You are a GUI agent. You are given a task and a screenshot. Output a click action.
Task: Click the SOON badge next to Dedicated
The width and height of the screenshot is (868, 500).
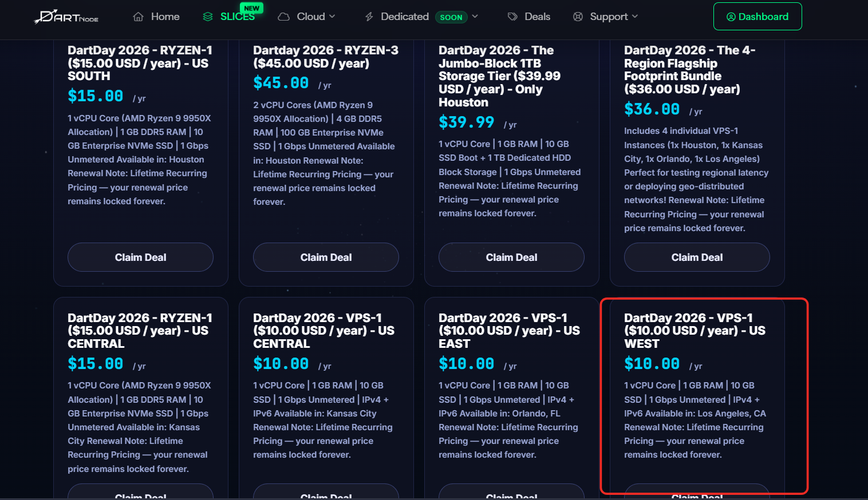click(451, 17)
